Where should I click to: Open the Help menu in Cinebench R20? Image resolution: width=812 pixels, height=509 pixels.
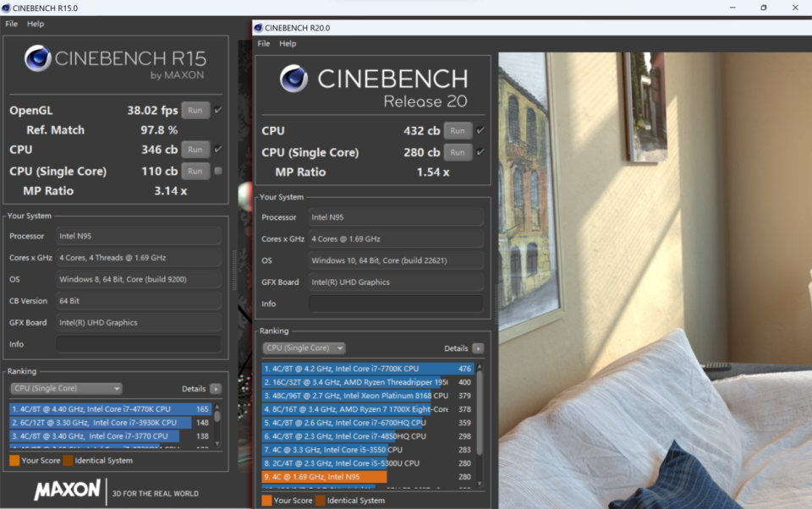(x=288, y=43)
